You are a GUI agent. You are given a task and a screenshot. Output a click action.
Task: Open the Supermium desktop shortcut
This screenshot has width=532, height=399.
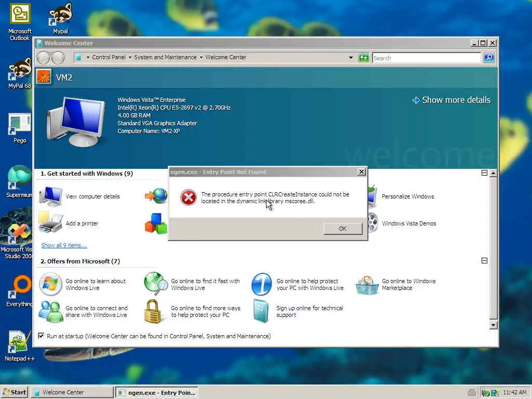20,182
